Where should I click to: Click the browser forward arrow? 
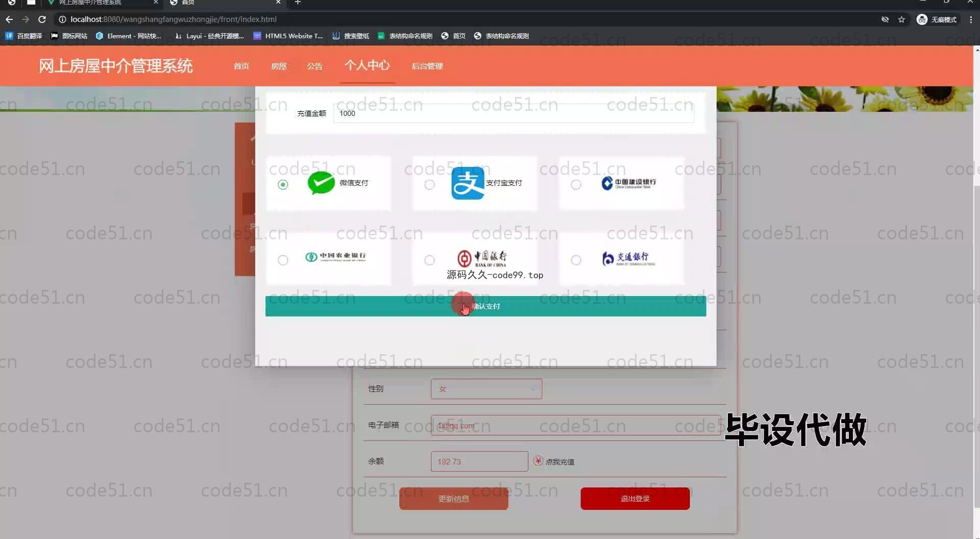26,19
